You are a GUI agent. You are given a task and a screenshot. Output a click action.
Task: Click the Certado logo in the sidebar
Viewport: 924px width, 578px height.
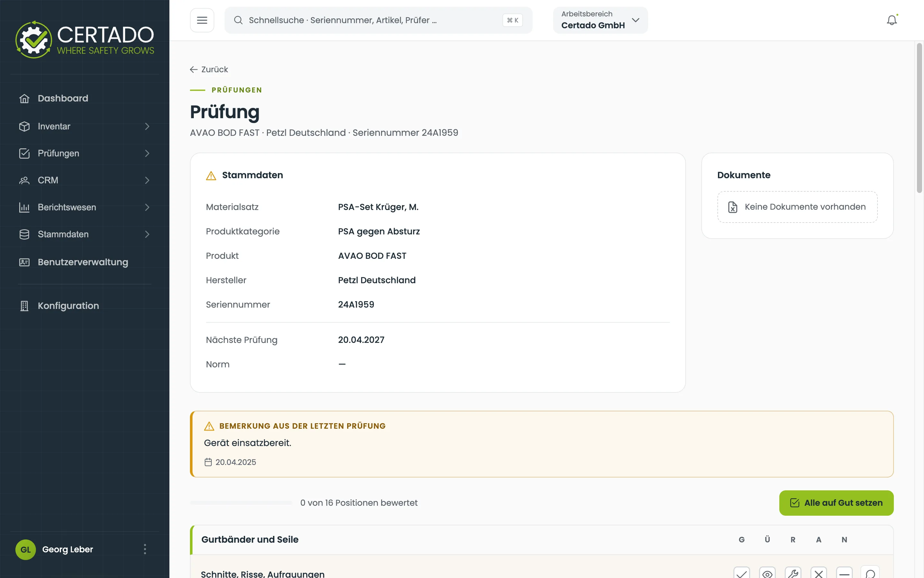84,39
